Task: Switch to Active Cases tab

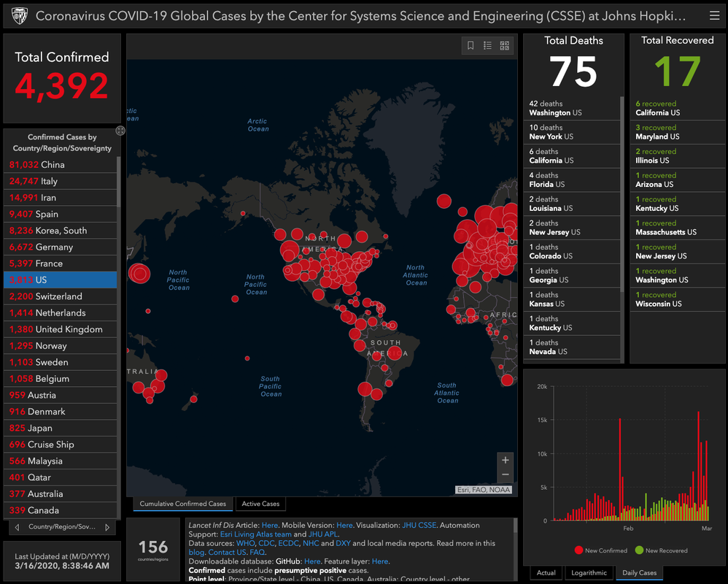Action: (x=260, y=504)
